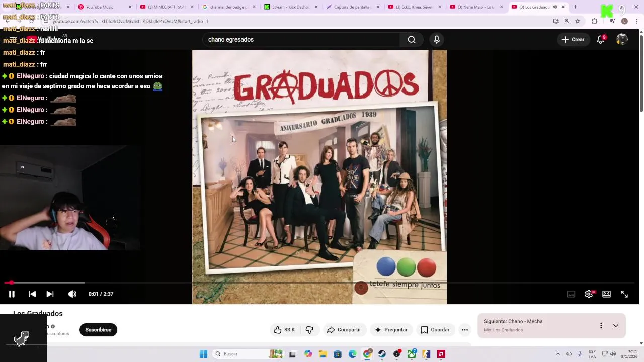Dislike the Los Graduados video

coord(309,330)
